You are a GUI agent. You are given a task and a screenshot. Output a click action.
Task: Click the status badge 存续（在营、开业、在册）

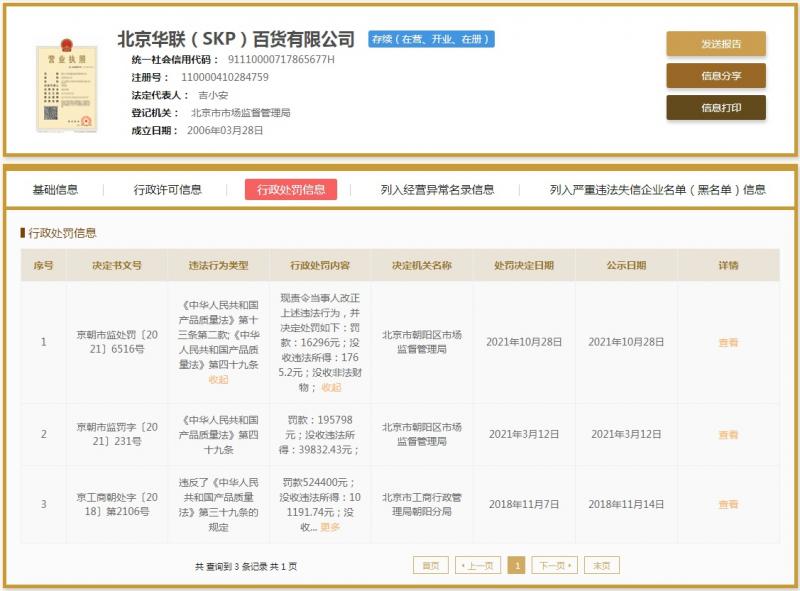[431, 39]
